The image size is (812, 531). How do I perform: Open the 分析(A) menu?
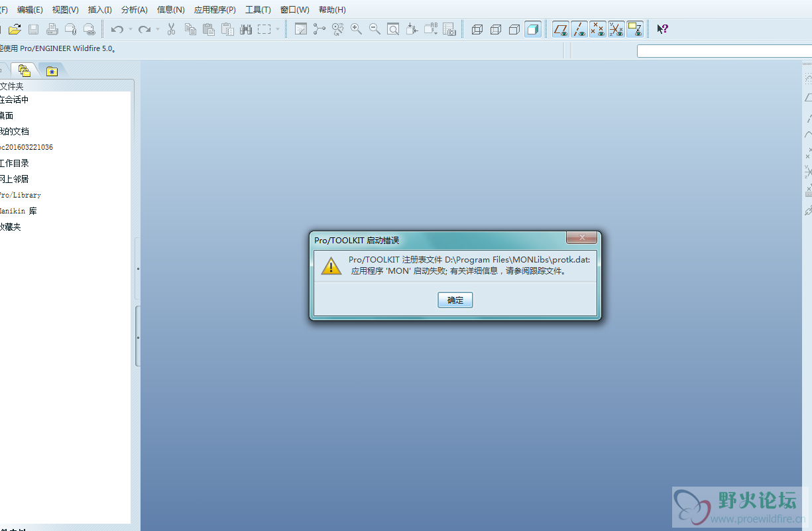tap(135, 10)
